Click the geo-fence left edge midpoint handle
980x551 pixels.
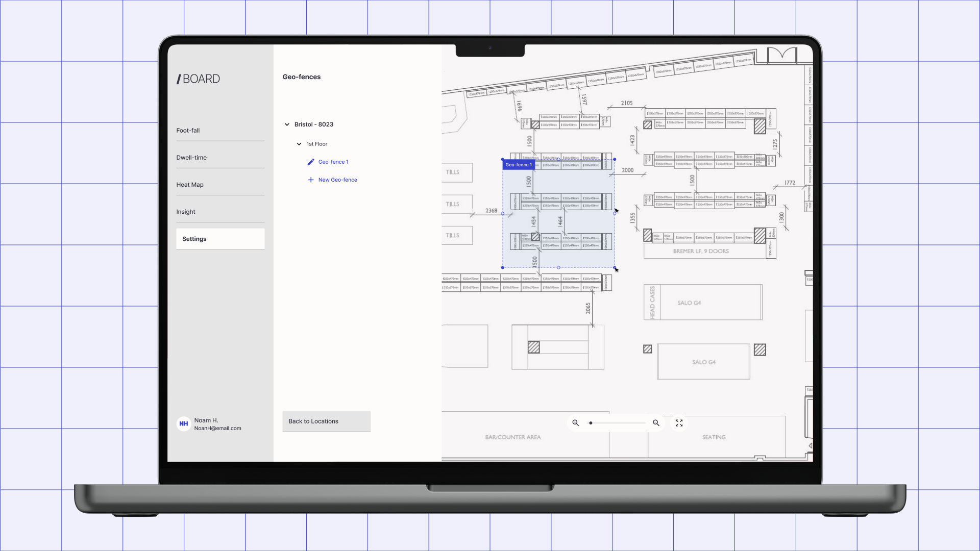pos(503,213)
